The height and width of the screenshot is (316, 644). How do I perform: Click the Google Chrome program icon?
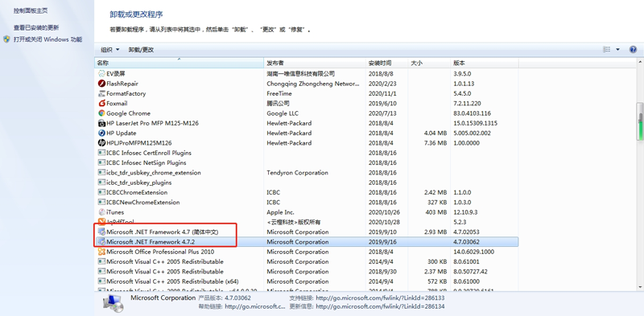tap(102, 113)
